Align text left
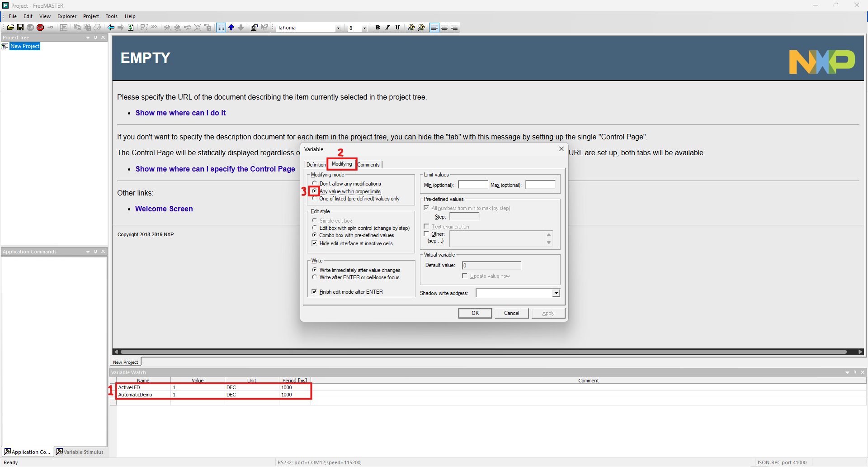This screenshot has width=868, height=467. (x=434, y=28)
